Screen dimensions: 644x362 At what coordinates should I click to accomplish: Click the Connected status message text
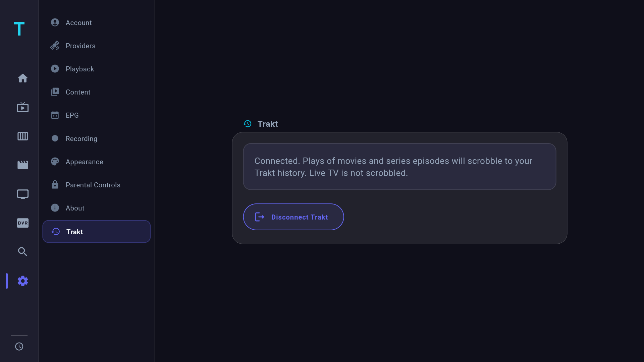(x=393, y=167)
